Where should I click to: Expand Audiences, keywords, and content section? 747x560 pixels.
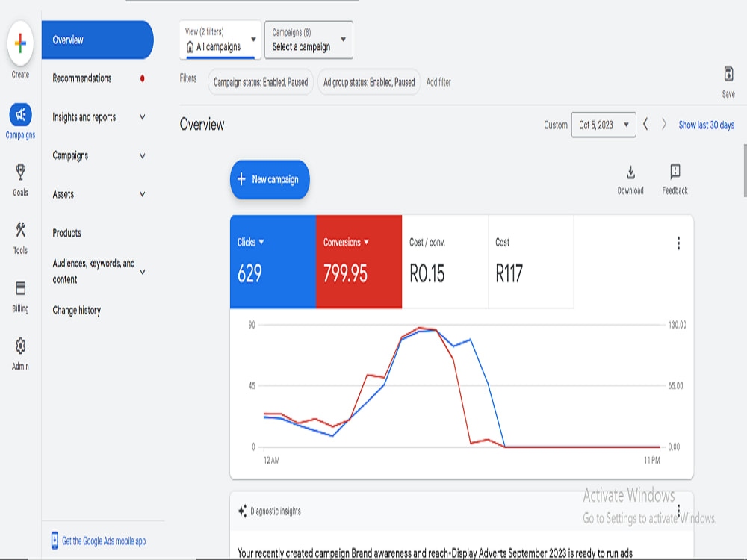143,272
